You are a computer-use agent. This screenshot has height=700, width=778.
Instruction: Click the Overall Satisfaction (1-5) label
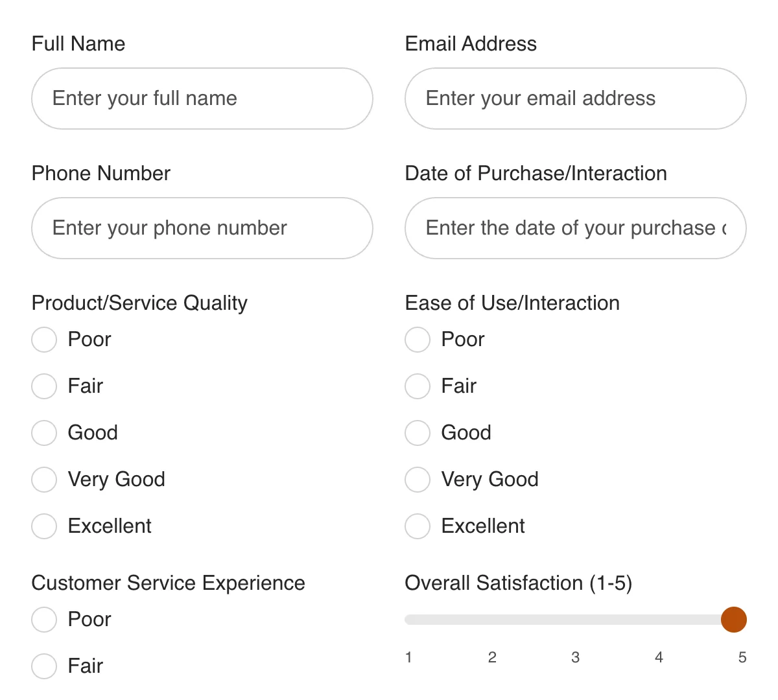coord(519,583)
